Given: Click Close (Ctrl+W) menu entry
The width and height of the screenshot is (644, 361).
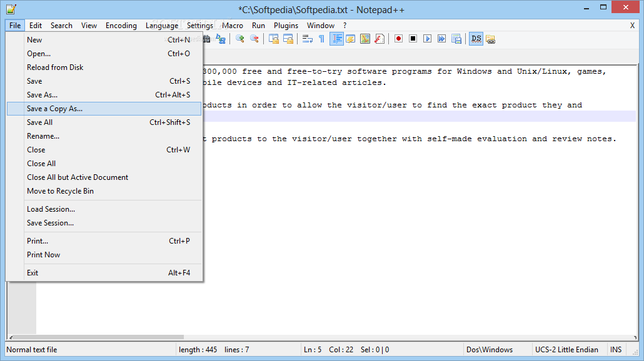Looking at the screenshot, I should [x=104, y=150].
